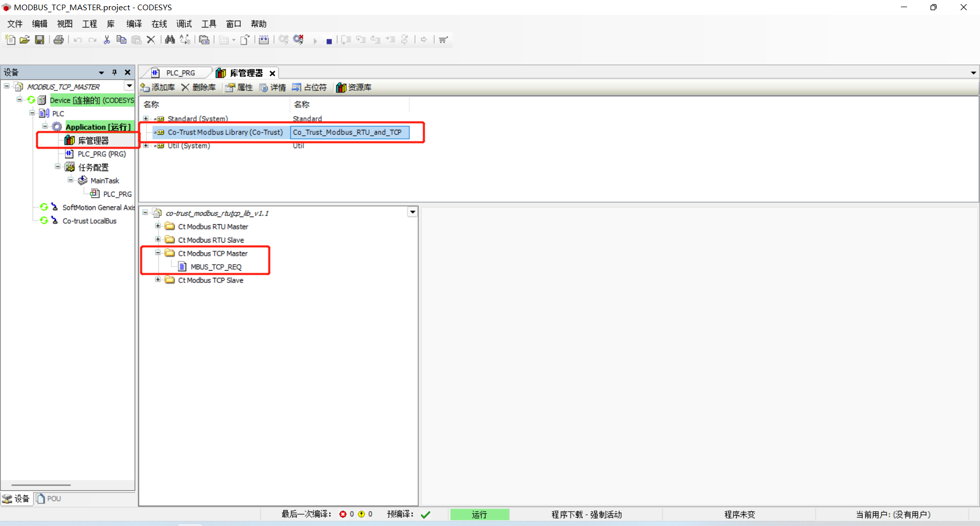The height and width of the screenshot is (526, 980).
Task: Click the Paste clipboard icon
Action: 136,40
